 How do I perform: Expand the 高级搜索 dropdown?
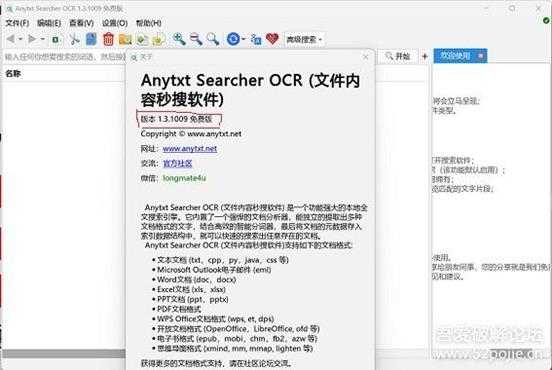pyautogui.click(x=304, y=39)
